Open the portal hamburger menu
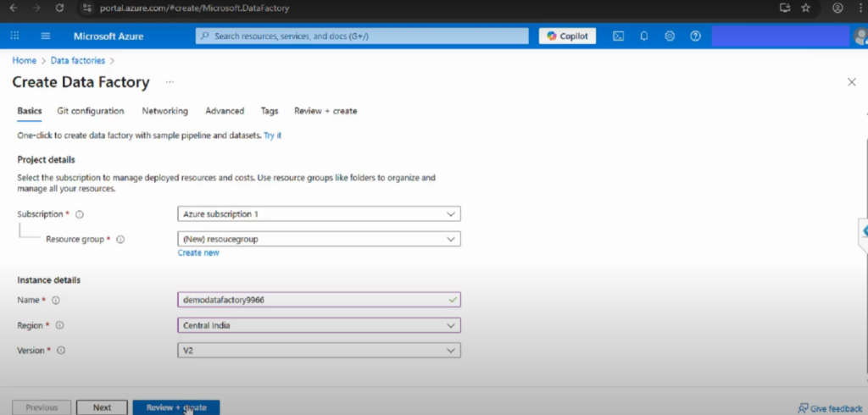Screen dimensions: 868x415 tap(46, 36)
